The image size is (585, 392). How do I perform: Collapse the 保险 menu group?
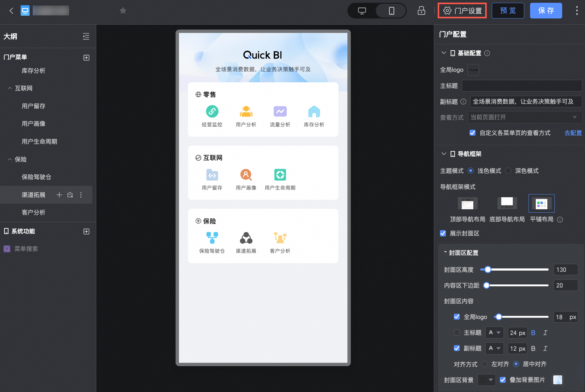10,159
